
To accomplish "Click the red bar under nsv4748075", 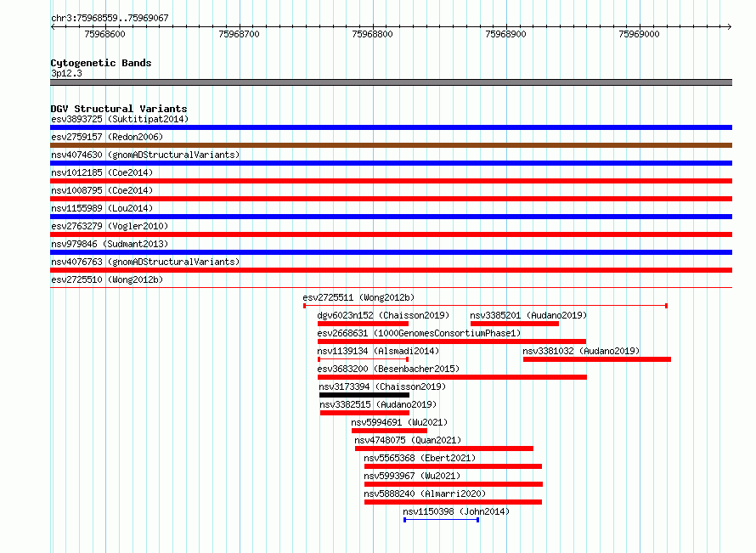I will tap(444, 449).
